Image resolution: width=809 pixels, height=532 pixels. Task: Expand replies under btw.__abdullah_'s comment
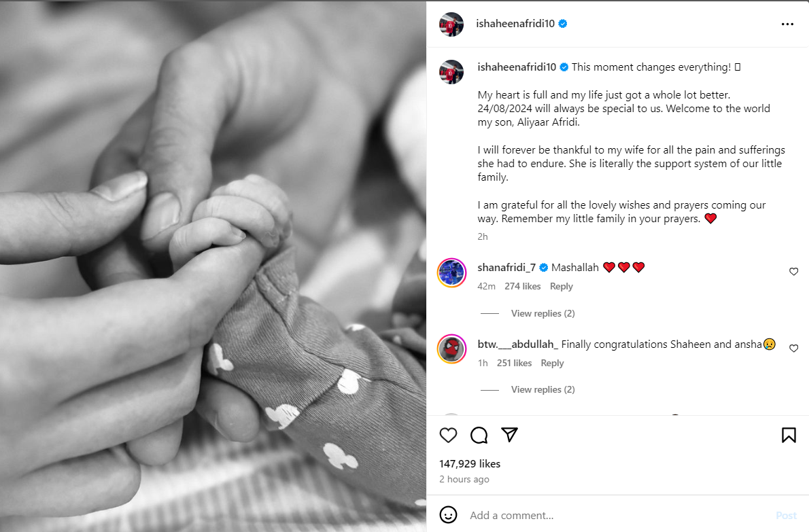click(543, 390)
